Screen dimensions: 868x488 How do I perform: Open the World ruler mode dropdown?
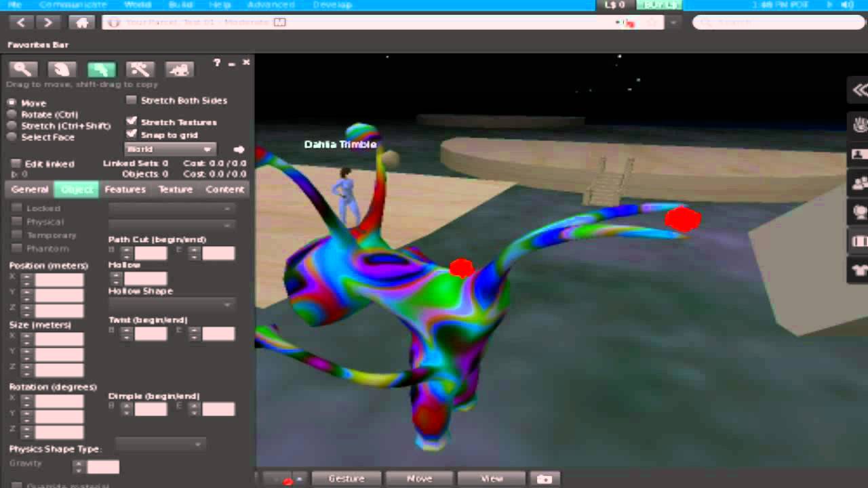point(170,149)
